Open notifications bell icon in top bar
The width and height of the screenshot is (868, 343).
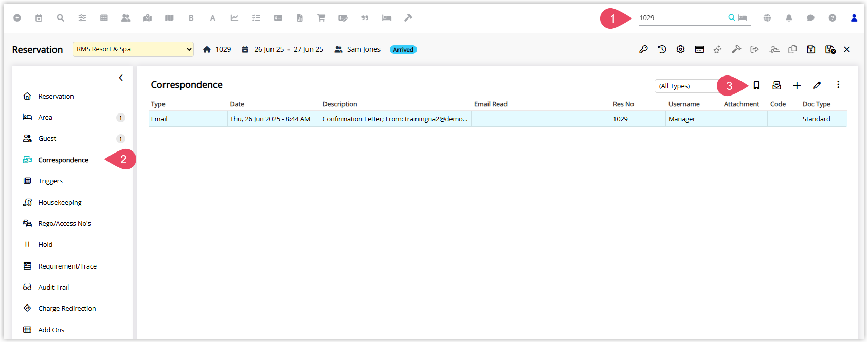[789, 18]
